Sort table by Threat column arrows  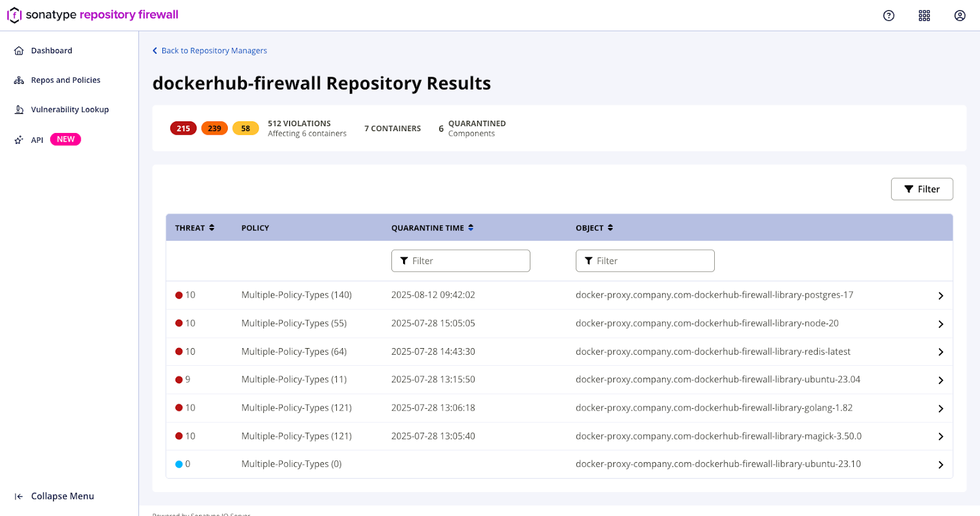tap(212, 227)
